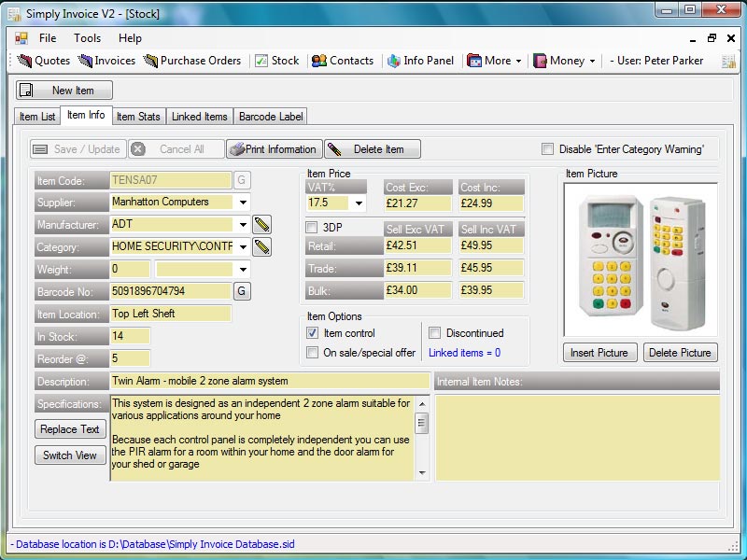The image size is (747, 560).
Task: Open Quotes from the toolbar
Action: [x=45, y=61]
